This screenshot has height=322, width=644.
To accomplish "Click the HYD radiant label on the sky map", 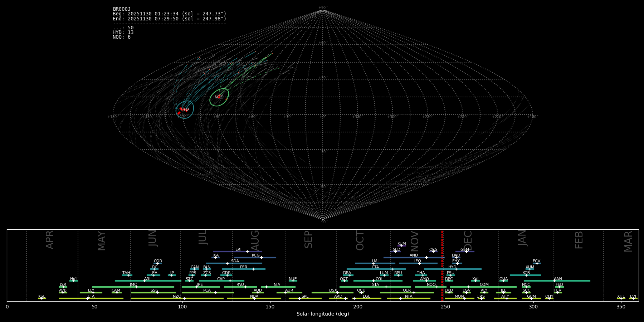I will pyautogui.click(x=185, y=109).
